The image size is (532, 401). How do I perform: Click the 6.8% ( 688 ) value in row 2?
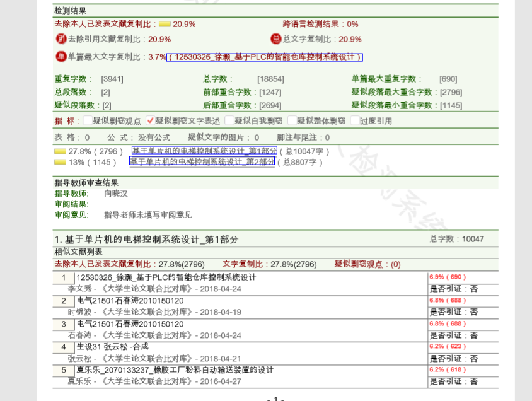tap(448, 300)
